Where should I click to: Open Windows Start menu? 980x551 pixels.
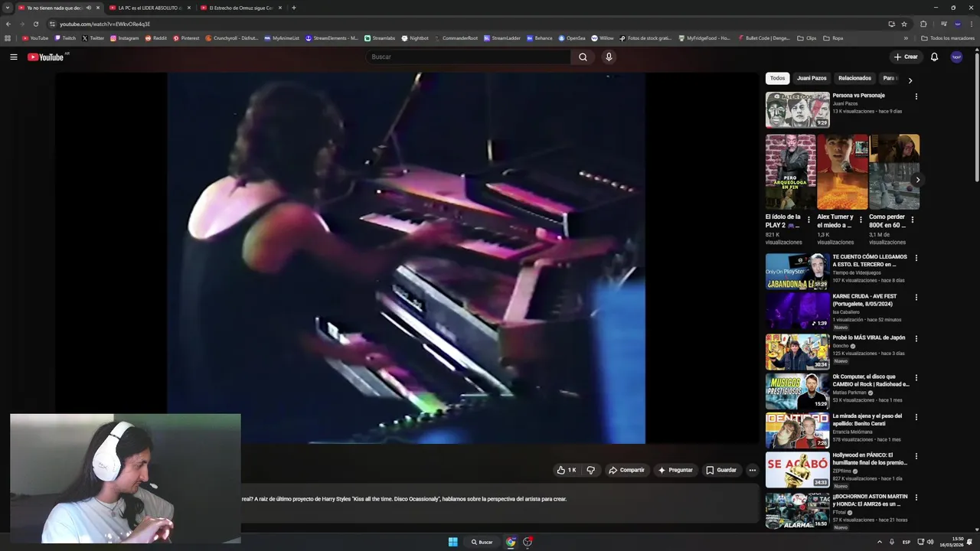452,542
